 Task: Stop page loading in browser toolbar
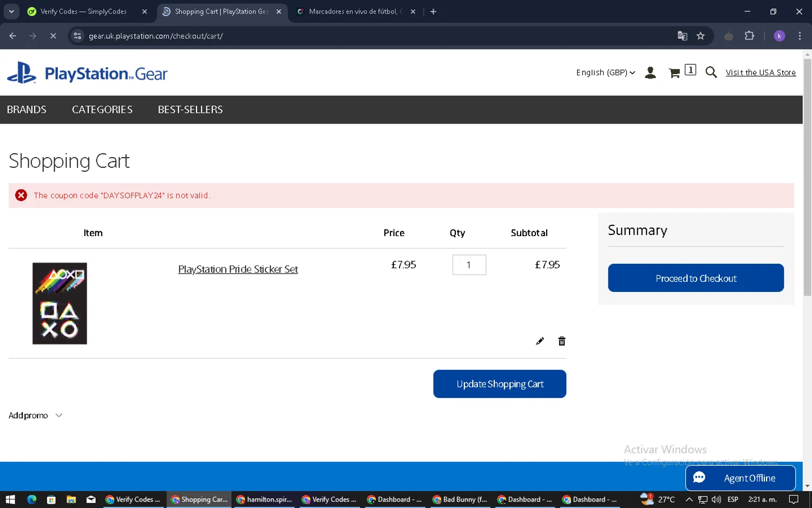pos(53,36)
